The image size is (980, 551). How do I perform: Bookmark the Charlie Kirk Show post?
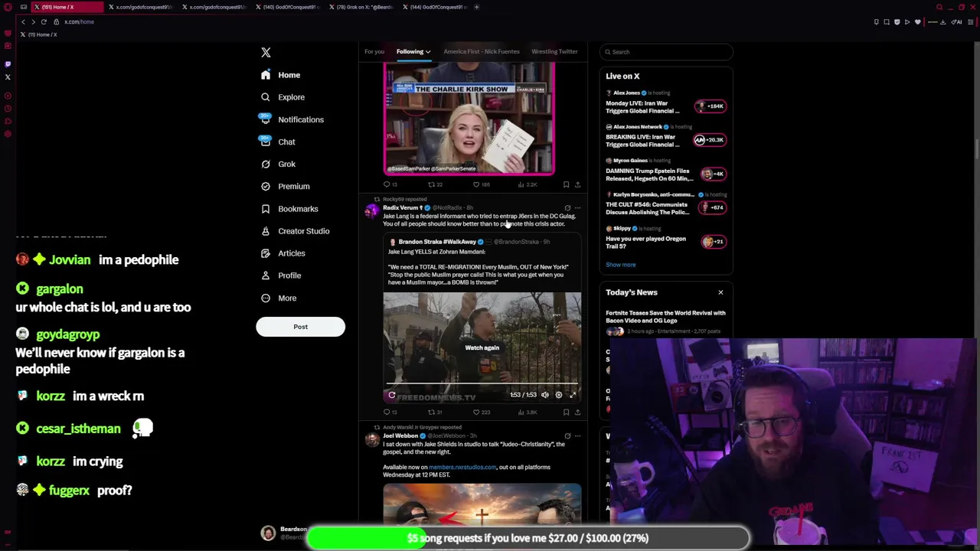click(566, 184)
